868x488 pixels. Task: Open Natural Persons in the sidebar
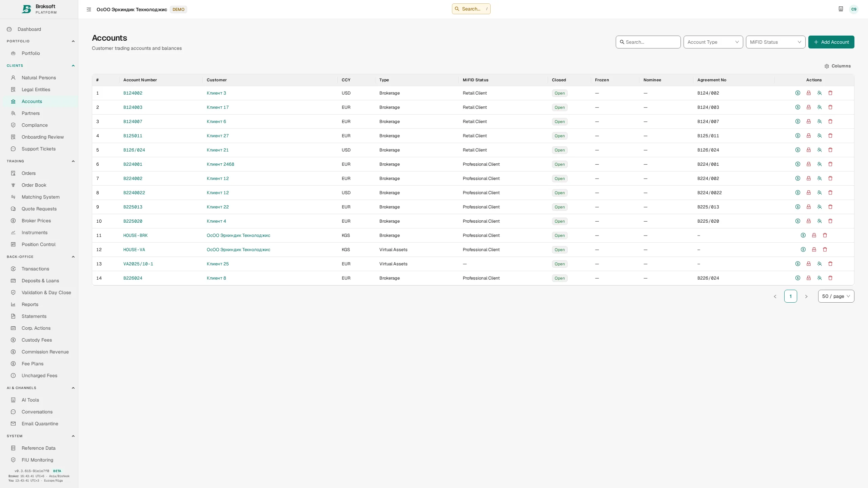click(x=39, y=78)
